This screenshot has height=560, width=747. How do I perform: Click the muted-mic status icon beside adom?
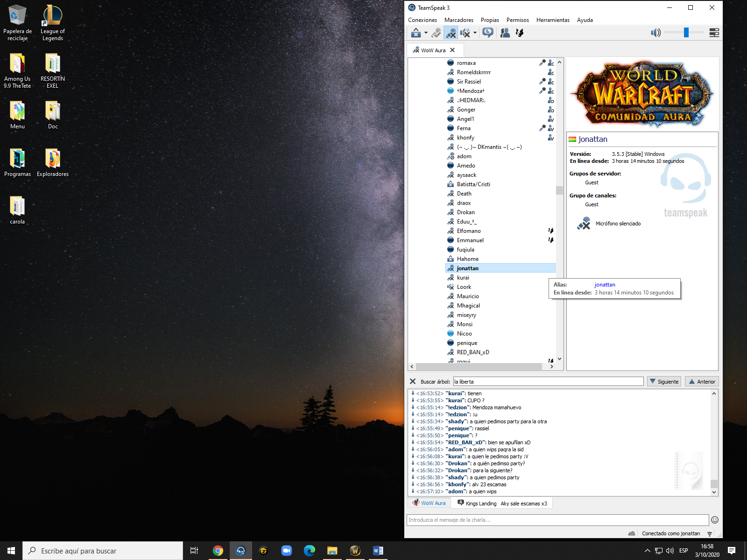[x=451, y=156]
